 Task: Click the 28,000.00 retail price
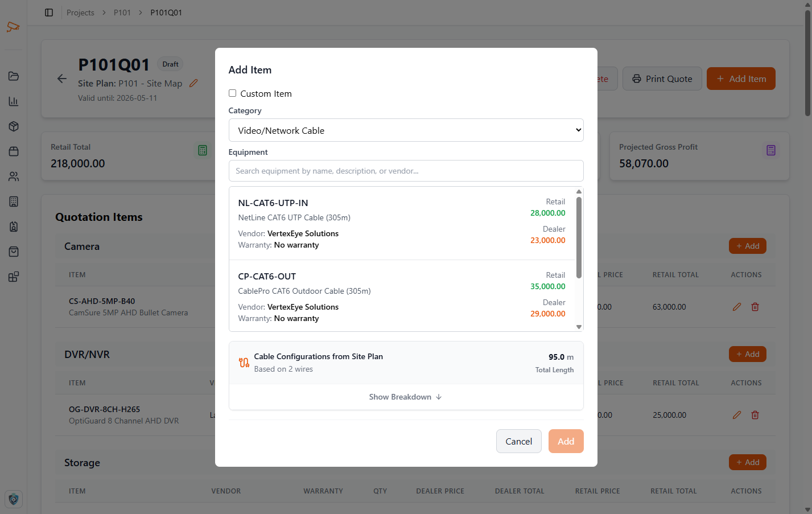coord(548,213)
